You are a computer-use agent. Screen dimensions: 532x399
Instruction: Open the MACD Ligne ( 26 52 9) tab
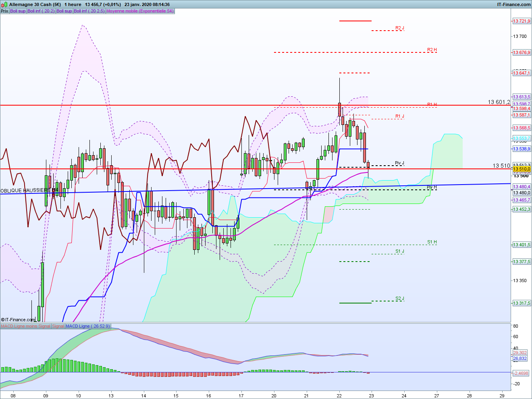tap(87, 326)
